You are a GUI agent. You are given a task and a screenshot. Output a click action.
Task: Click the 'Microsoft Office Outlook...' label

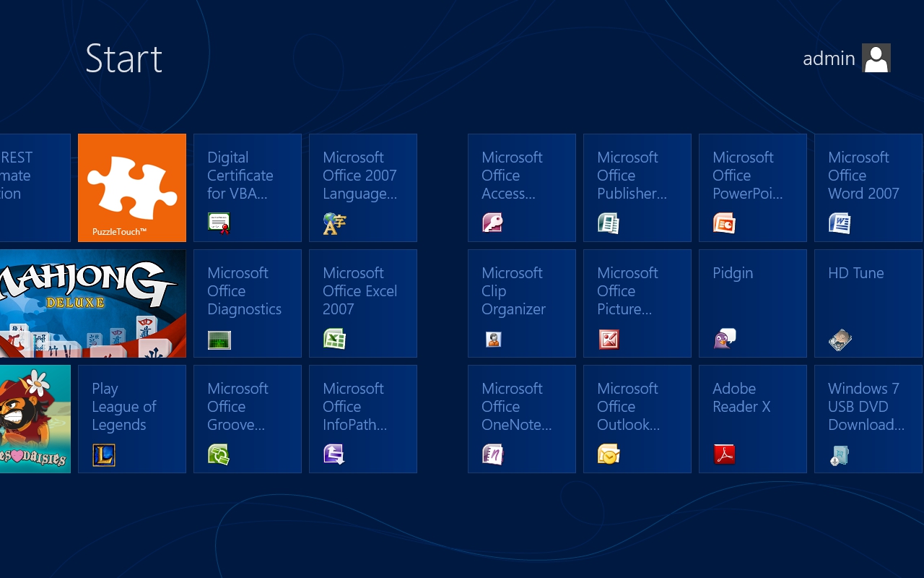(x=629, y=407)
